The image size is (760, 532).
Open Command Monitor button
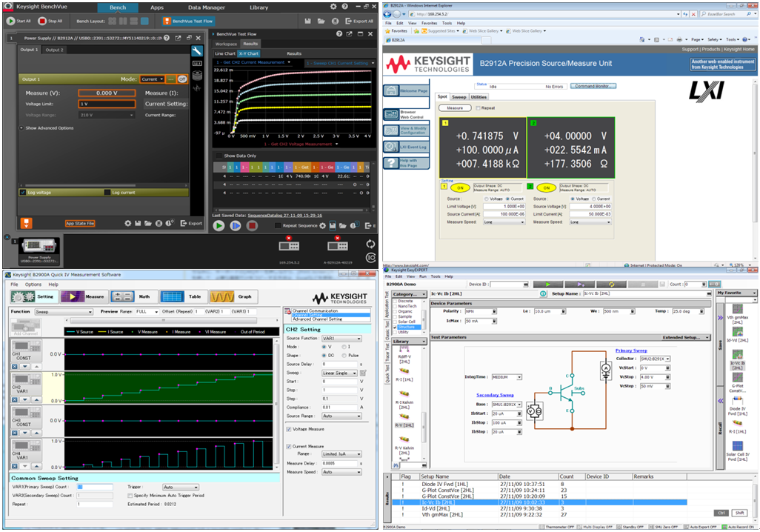coord(593,86)
